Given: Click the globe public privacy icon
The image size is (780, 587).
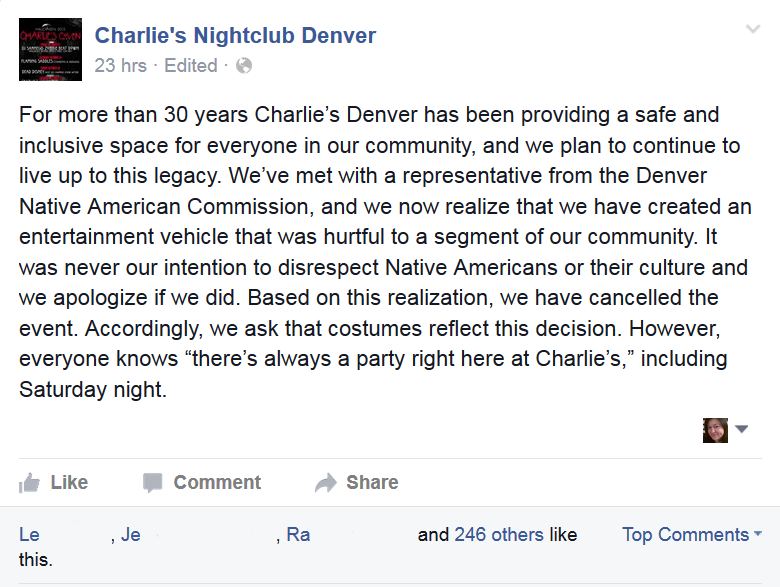Looking at the screenshot, I should coord(244,66).
